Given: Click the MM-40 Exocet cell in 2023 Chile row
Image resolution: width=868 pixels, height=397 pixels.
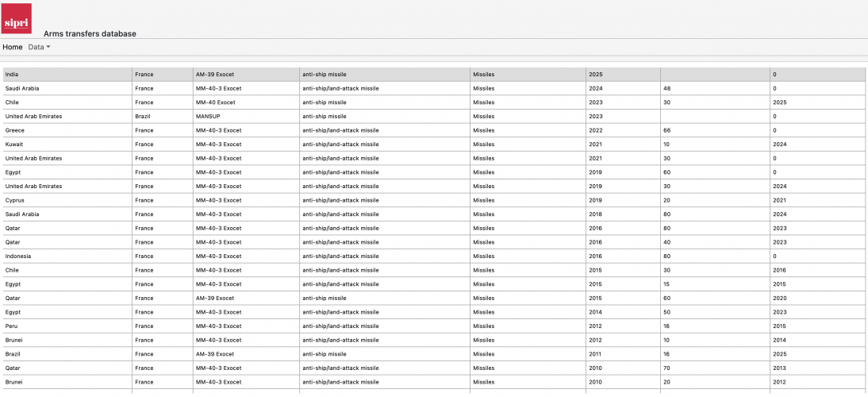Looking at the screenshot, I should tap(246, 102).
